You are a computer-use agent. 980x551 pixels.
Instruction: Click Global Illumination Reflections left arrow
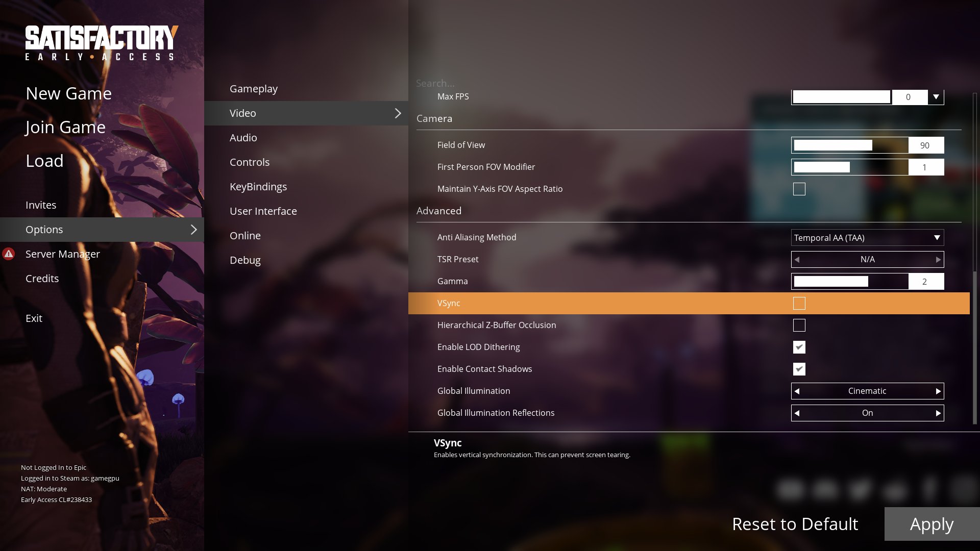797,413
